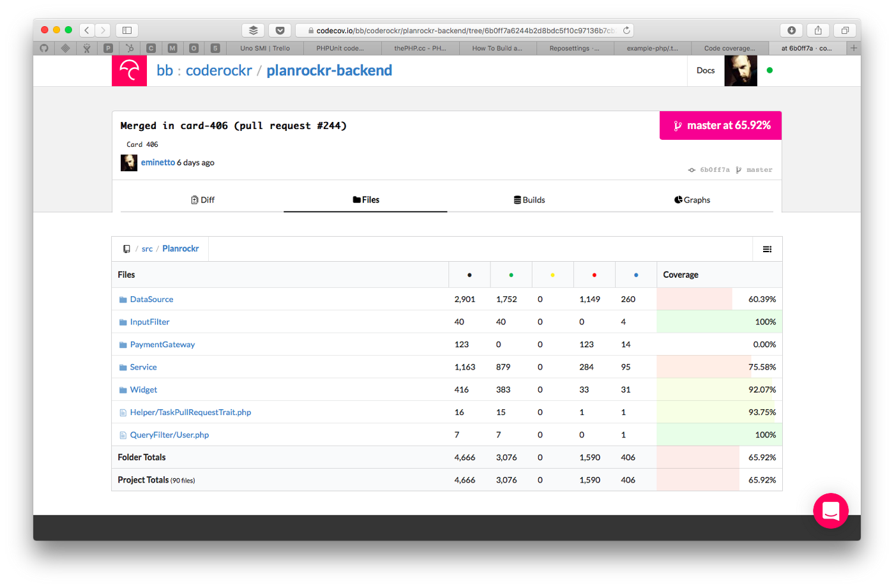Click the Safari address bar

click(x=464, y=30)
